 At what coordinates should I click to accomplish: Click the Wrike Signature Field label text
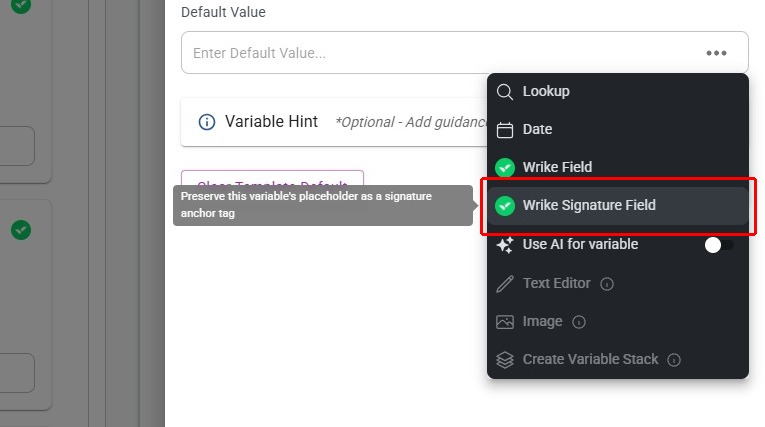pos(589,205)
